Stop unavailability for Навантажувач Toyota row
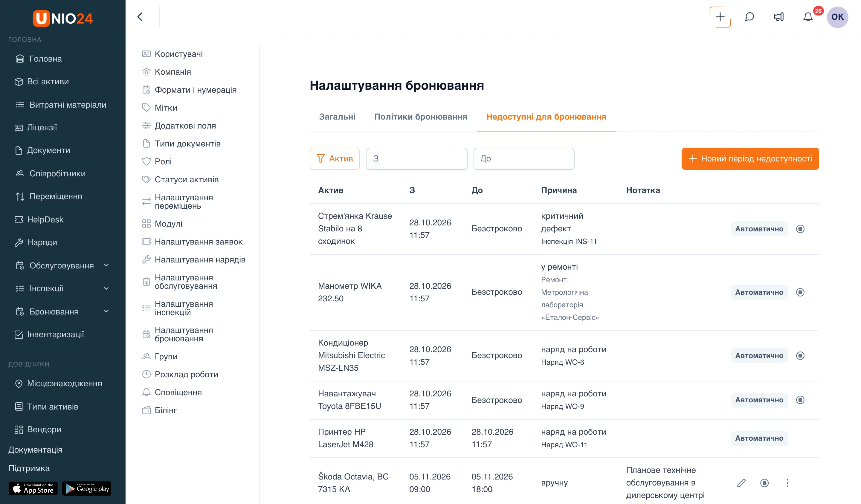The width and height of the screenshot is (861, 504). click(x=800, y=400)
